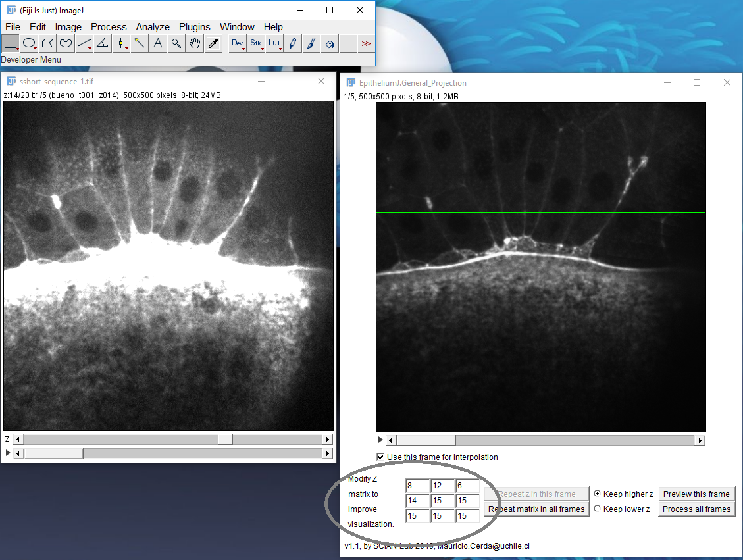Click the Z slider in sshort-sequence-1.tif
The height and width of the screenshot is (560, 743).
[x=225, y=439]
